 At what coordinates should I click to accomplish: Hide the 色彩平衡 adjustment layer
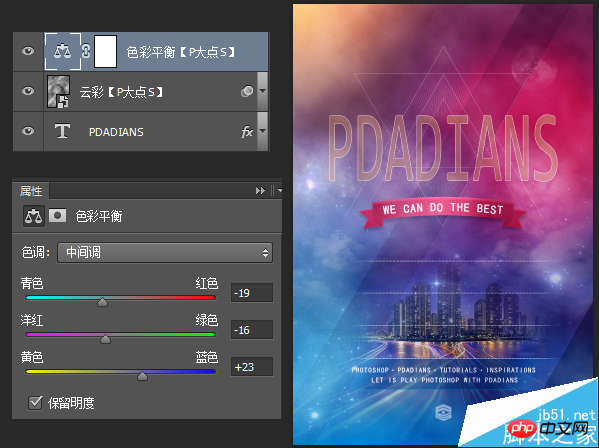pos(28,51)
